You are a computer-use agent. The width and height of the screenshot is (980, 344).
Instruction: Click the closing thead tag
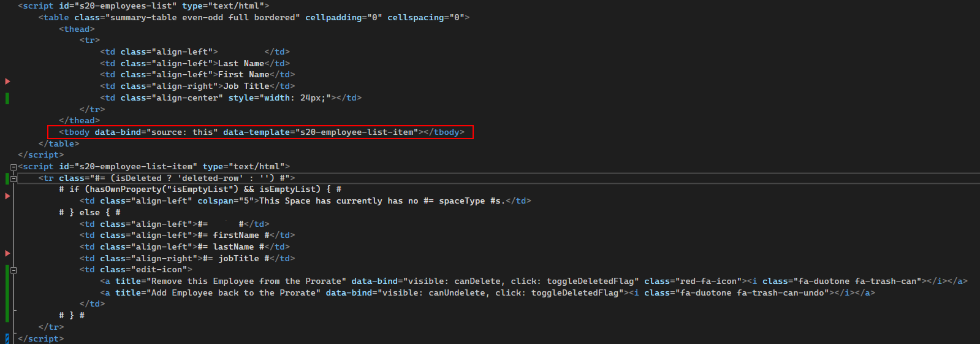pos(79,121)
